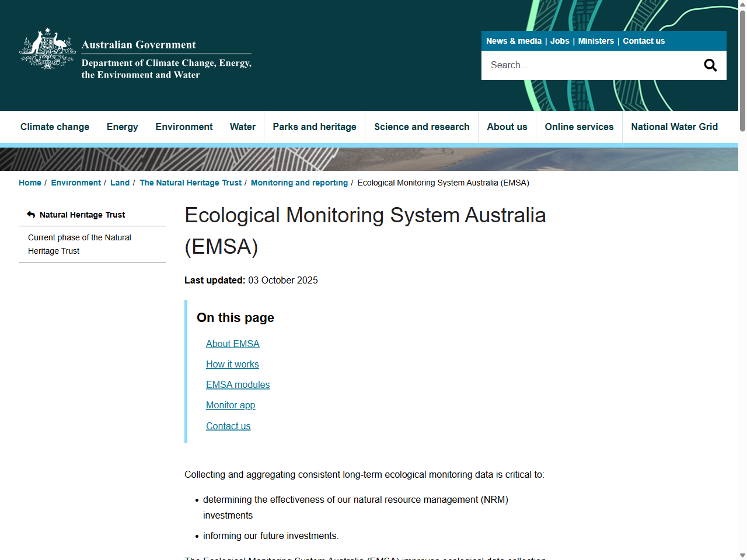Click inside the Search input field
Screen dimensions: 747x560
tap(584, 65)
